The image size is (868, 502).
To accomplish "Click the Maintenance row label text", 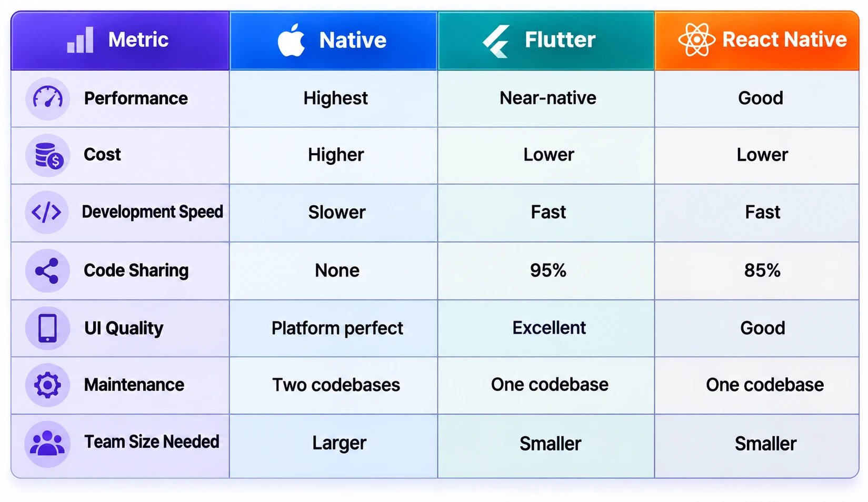I will 134,385.
